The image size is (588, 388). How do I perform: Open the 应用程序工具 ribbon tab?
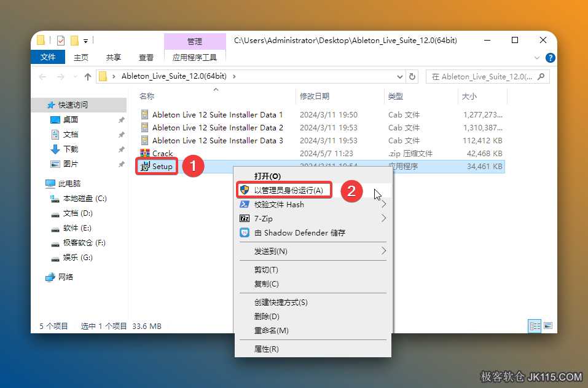[195, 57]
